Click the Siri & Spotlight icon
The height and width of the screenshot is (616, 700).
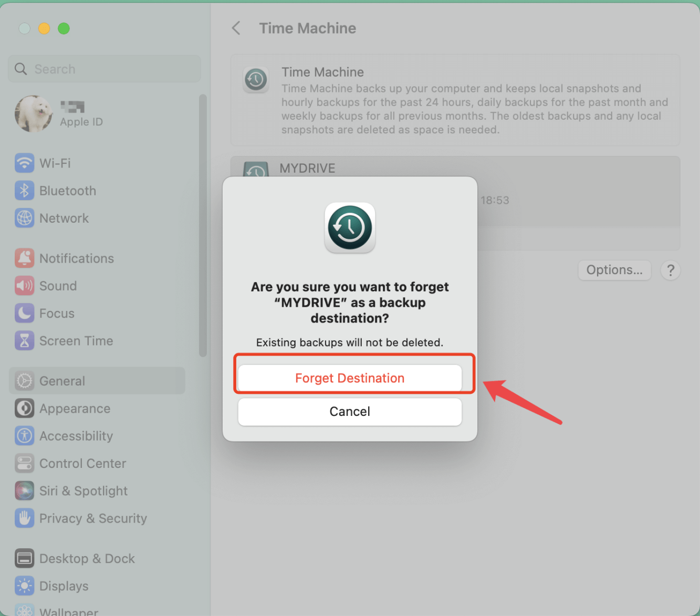click(x=24, y=491)
